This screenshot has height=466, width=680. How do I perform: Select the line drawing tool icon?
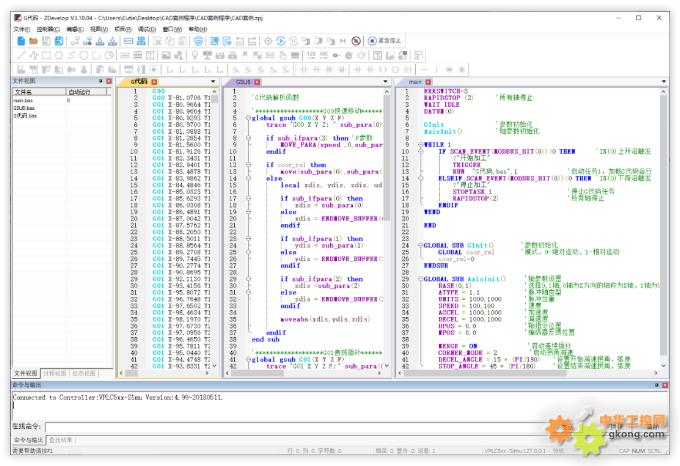(21, 55)
